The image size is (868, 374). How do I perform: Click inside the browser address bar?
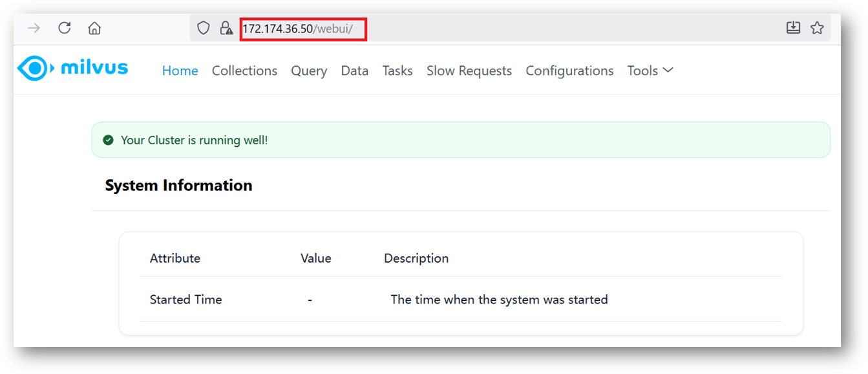(x=303, y=28)
